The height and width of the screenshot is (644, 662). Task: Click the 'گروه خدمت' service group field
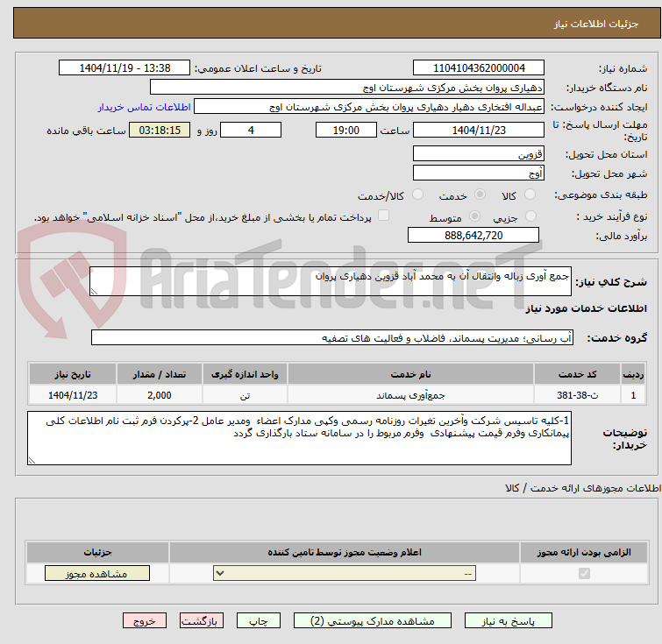click(332, 337)
